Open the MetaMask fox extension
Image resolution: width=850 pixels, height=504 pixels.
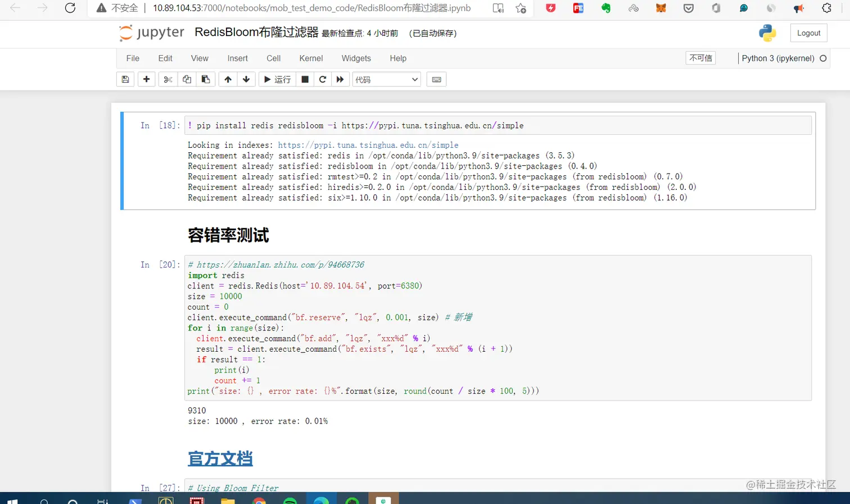tap(661, 8)
